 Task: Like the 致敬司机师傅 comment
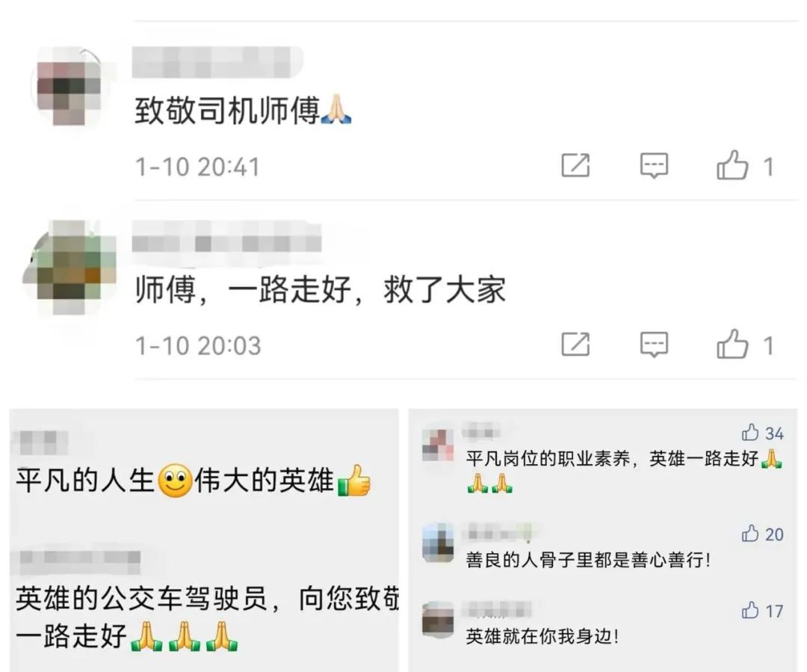(x=732, y=164)
